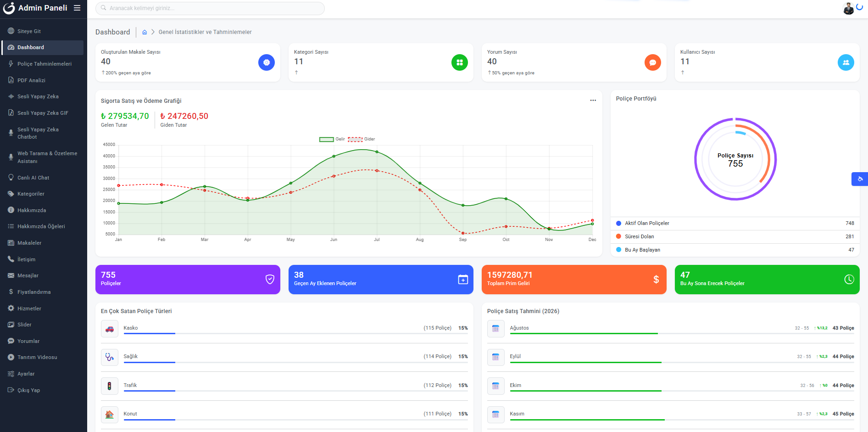Click the Kasko car icon
The height and width of the screenshot is (432, 868).
tap(110, 329)
